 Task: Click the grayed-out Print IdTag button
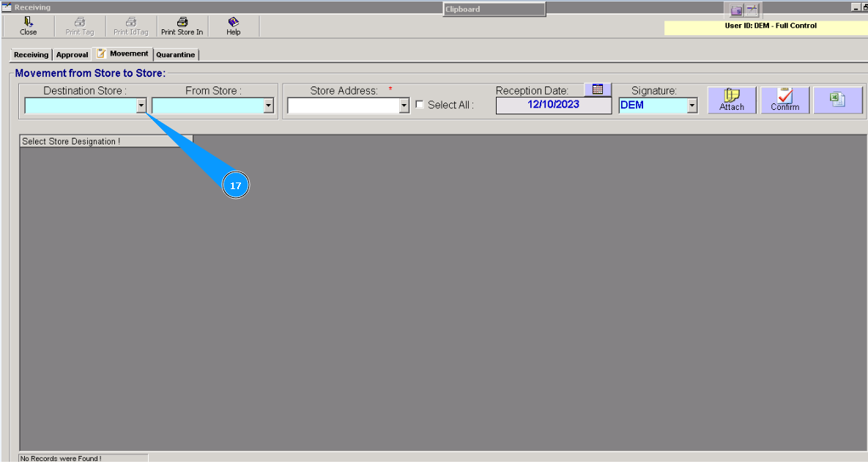pos(131,26)
